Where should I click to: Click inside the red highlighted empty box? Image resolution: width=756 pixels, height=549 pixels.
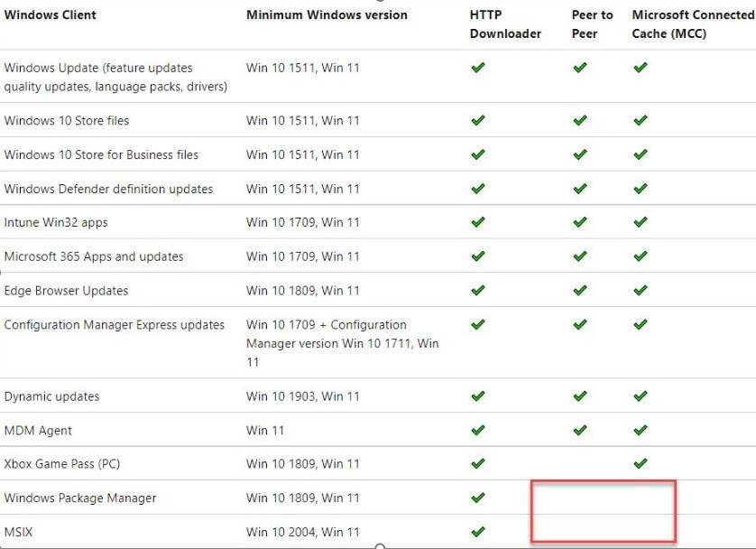[x=604, y=511]
